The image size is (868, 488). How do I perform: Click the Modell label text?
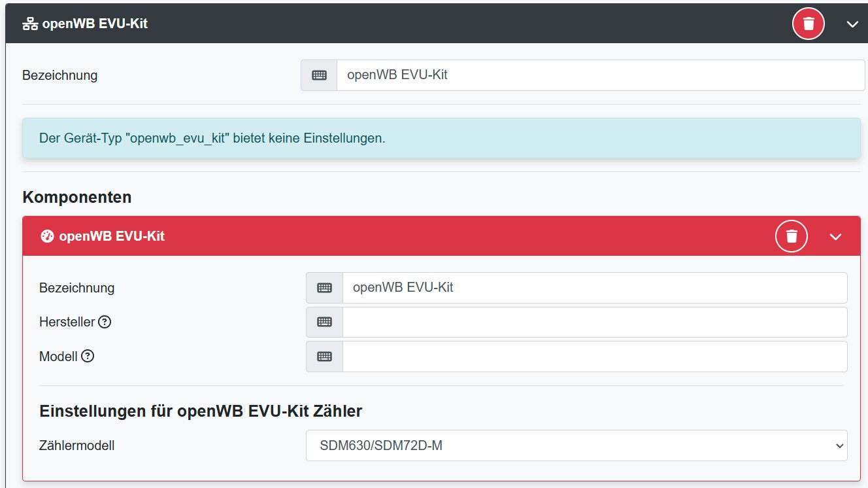pos(58,357)
